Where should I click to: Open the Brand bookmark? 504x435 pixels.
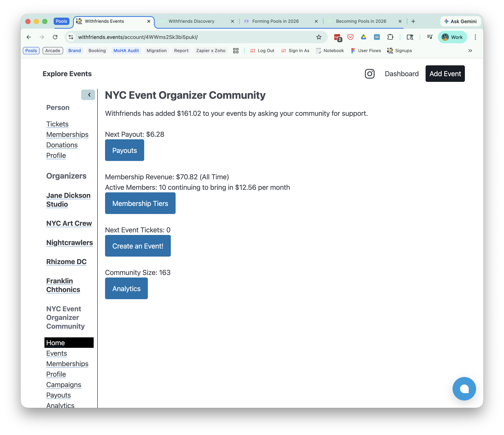tap(74, 50)
